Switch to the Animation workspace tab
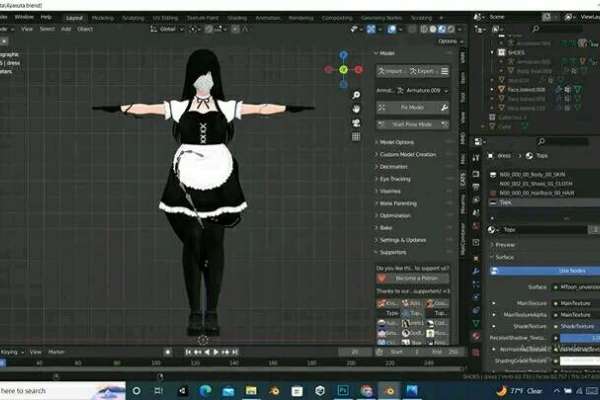The width and height of the screenshot is (600, 400). point(267,18)
